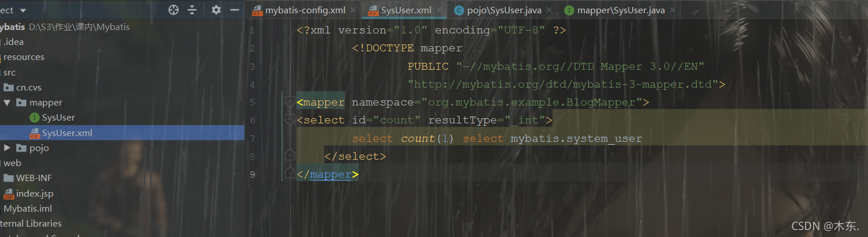The width and height of the screenshot is (868, 237).
Task: Close the pojo\SysUser.java tab
Action: (x=549, y=10)
